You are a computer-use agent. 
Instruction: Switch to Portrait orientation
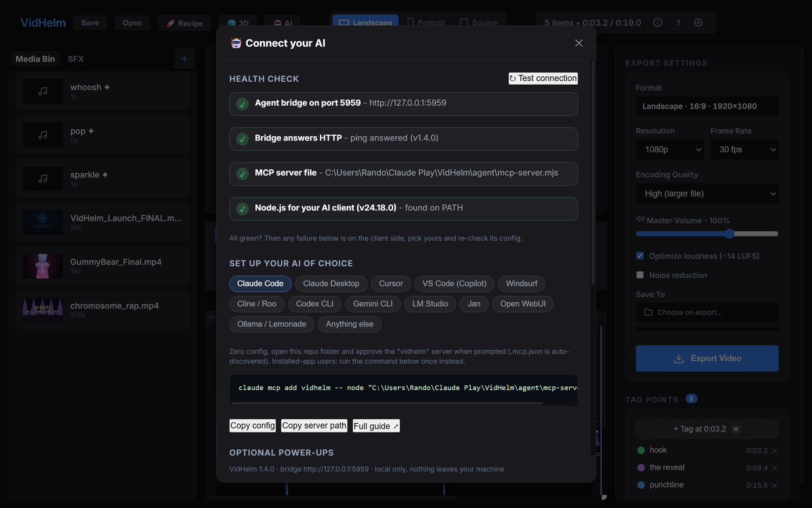tap(426, 23)
